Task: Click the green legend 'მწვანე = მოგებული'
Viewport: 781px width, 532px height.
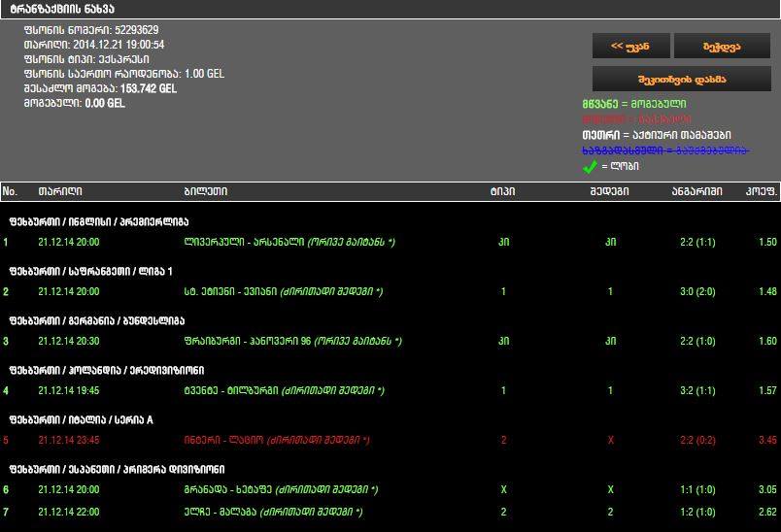Action: coord(634,104)
